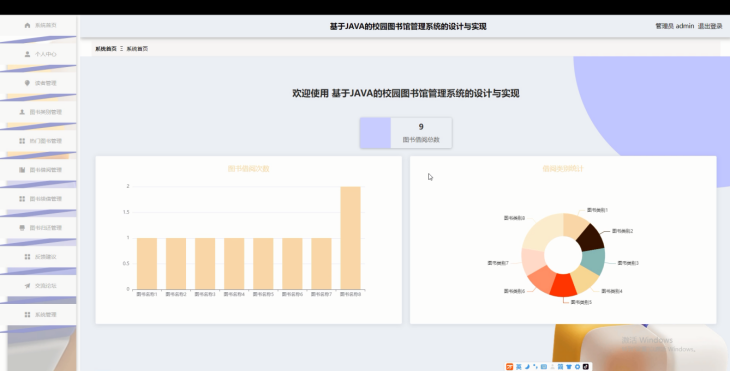731x372 pixels.
Task: Click the home icon for 系统首页
Action: click(x=27, y=25)
